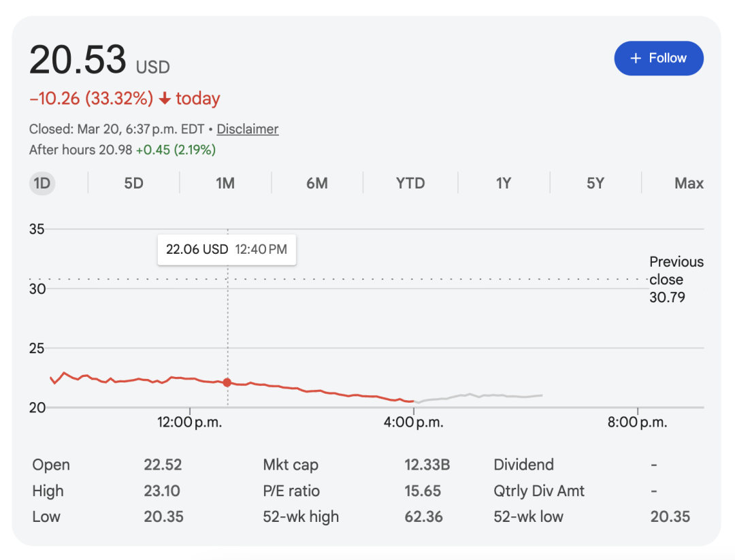This screenshot has height=560, width=735.
Task: Open the Disclaimer link
Action: click(x=247, y=129)
